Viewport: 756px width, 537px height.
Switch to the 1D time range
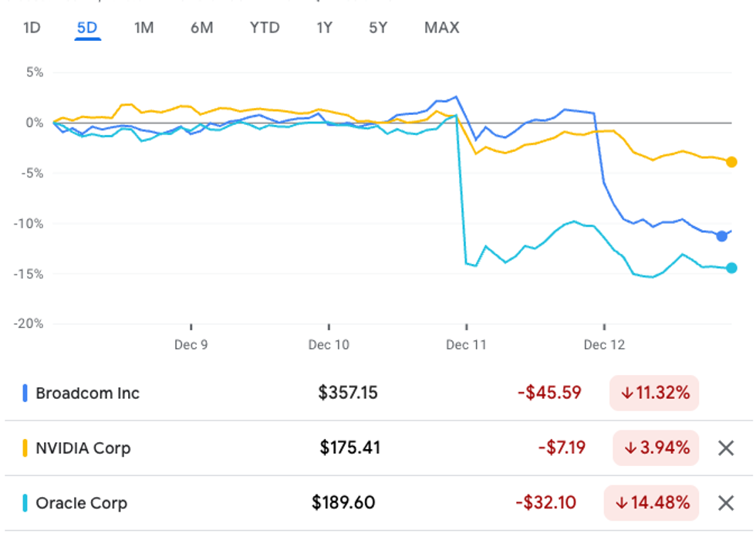[x=30, y=28]
